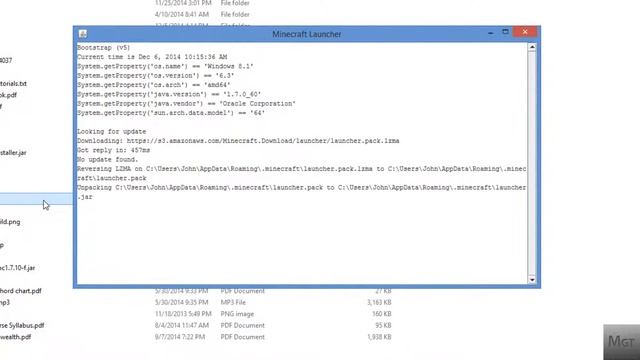Click the Java icon in Minecraft Launcher title bar

[83, 34]
